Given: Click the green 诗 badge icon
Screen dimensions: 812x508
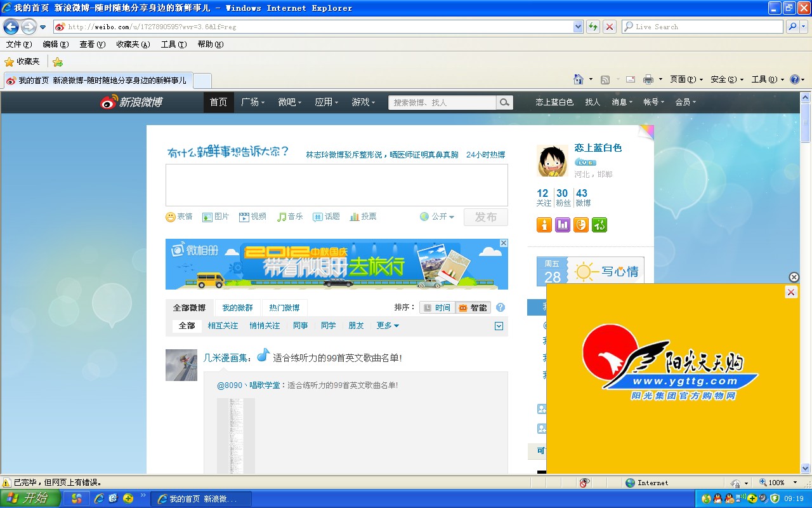Looking at the screenshot, I should click(x=599, y=225).
